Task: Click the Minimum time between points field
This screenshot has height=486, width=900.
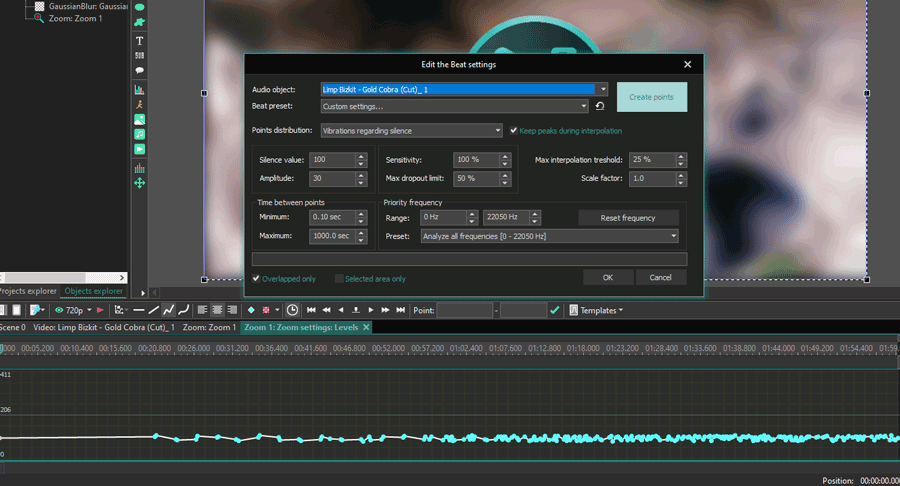Action: tap(332, 217)
